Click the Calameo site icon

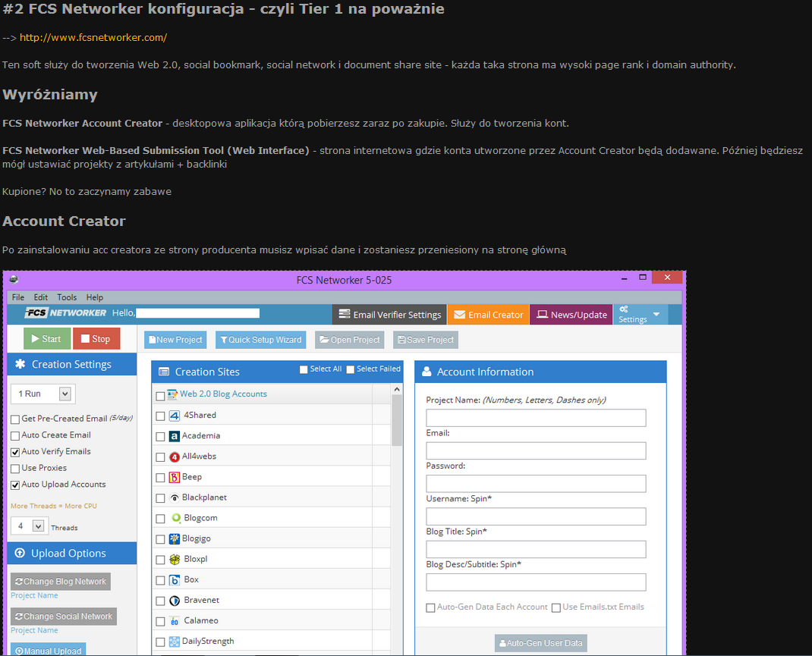click(175, 621)
